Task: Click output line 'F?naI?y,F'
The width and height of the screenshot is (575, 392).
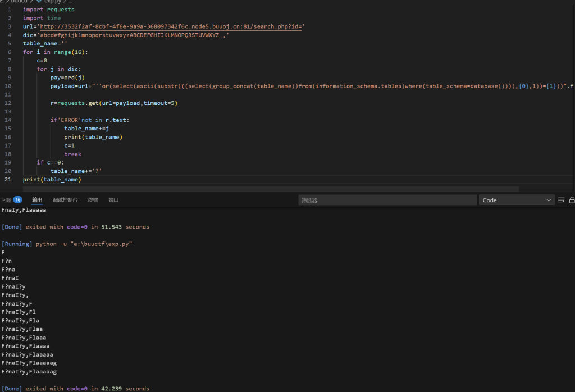Action: (x=17, y=304)
